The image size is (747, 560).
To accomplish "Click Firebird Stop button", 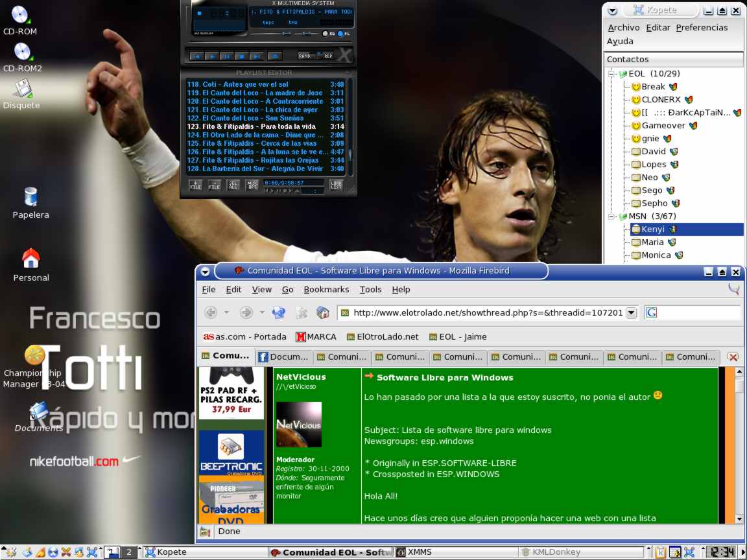I will pyautogui.click(x=302, y=312).
